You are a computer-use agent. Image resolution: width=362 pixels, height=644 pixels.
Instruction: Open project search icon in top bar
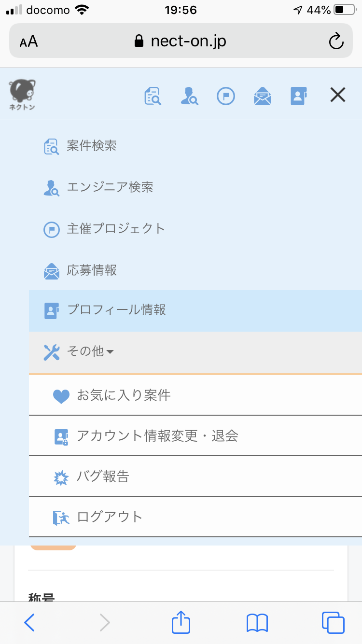point(153,96)
